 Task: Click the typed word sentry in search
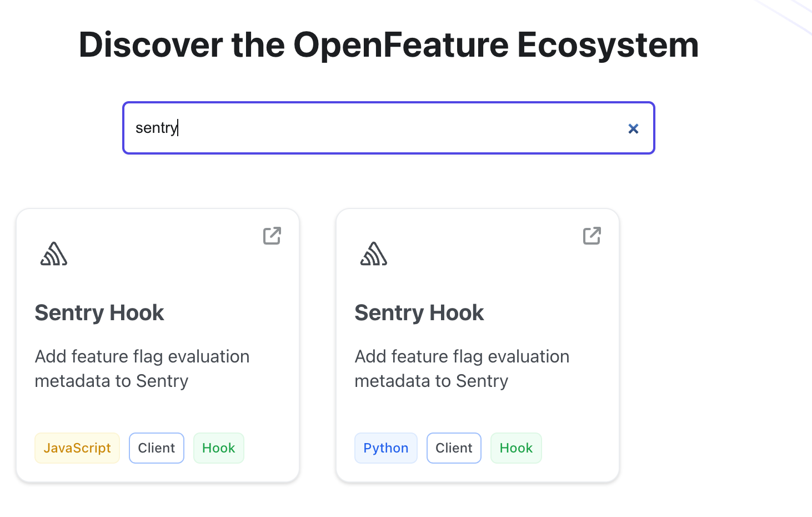click(156, 128)
